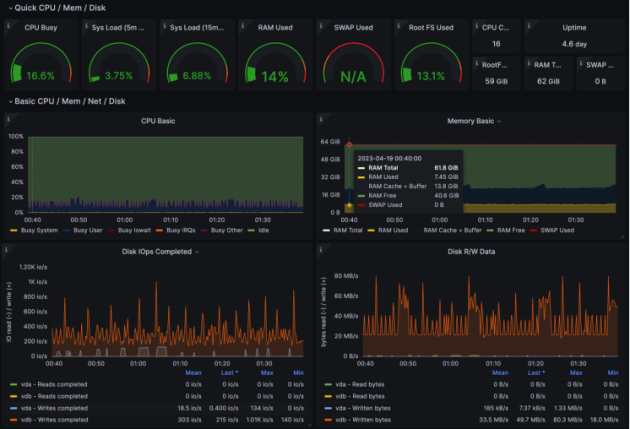Click the Sys Load (15m) panel title

click(x=195, y=27)
